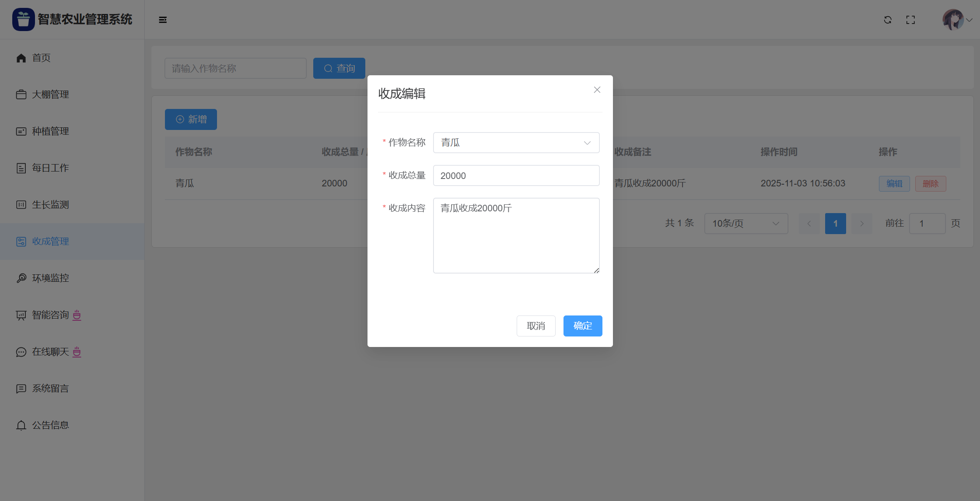
Task: Collapse sidebar with hamburger icon
Action: coord(163,20)
